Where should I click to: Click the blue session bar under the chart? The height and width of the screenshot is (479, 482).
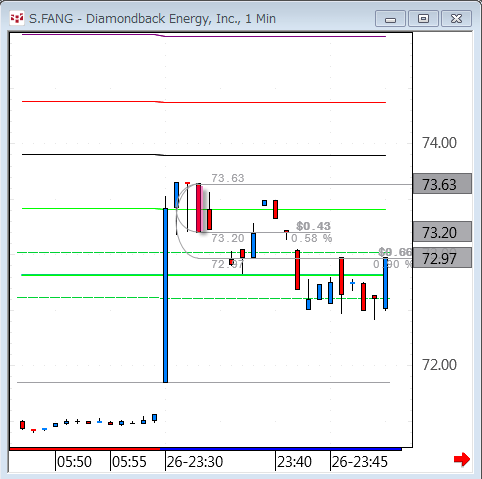[281, 449]
